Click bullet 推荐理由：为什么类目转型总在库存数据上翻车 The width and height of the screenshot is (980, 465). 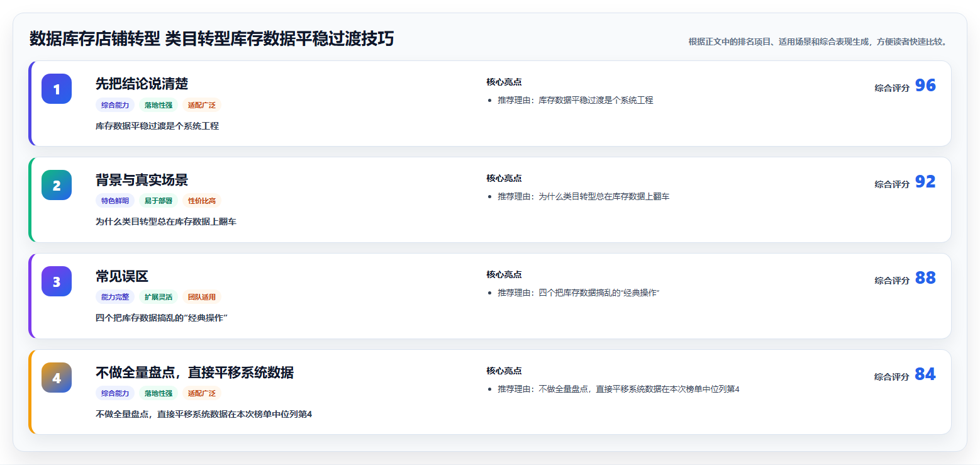pos(584,196)
